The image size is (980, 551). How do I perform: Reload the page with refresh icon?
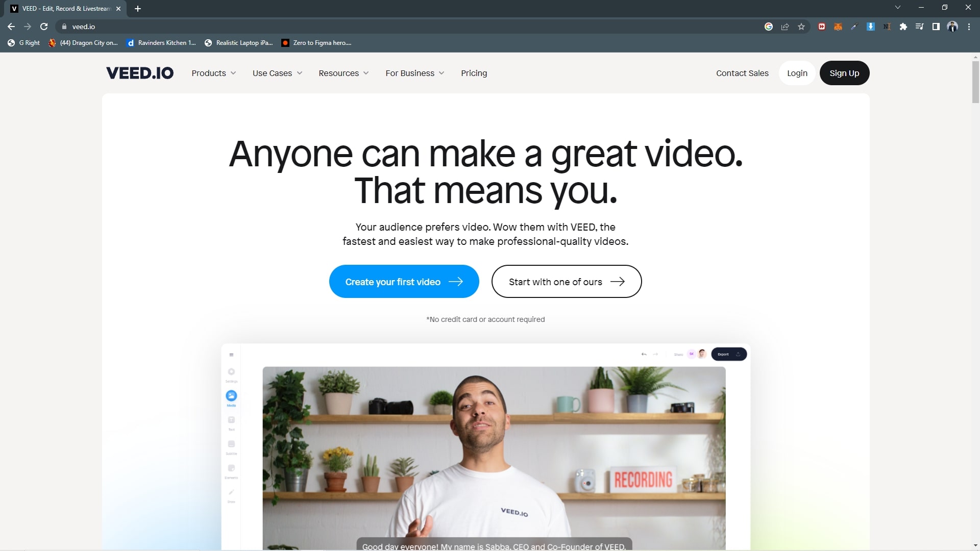(44, 27)
